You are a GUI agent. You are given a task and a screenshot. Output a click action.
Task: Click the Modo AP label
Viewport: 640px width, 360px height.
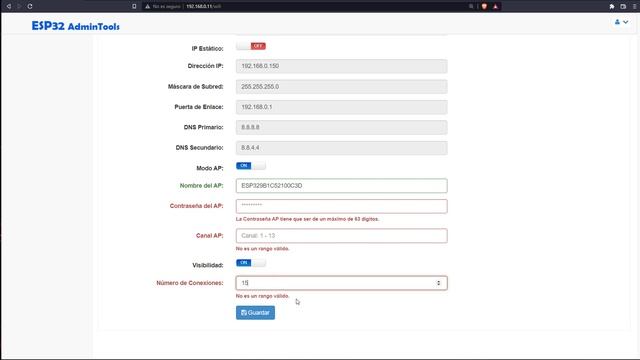point(210,168)
